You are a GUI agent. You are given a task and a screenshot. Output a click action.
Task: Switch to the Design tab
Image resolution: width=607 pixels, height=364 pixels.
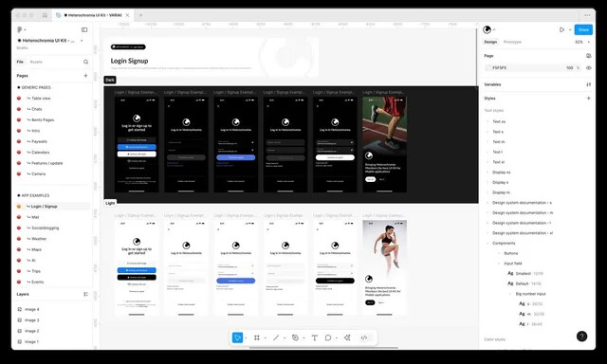(x=490, y=42)
